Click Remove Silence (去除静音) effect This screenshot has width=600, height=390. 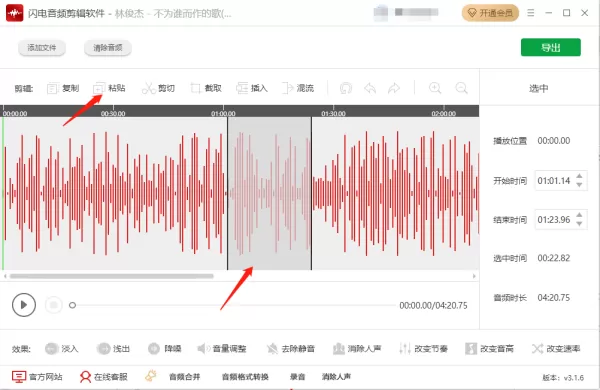[291, 349]
